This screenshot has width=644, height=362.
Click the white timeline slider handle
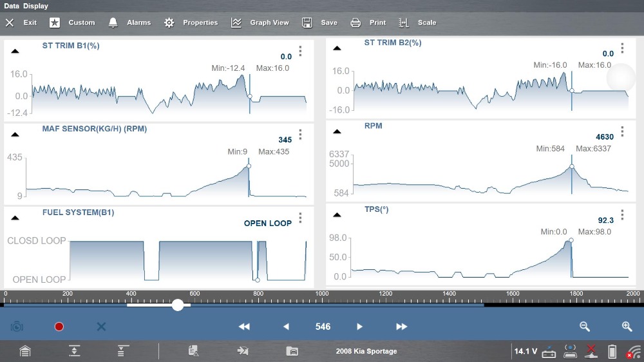click(x=178, y=305)
